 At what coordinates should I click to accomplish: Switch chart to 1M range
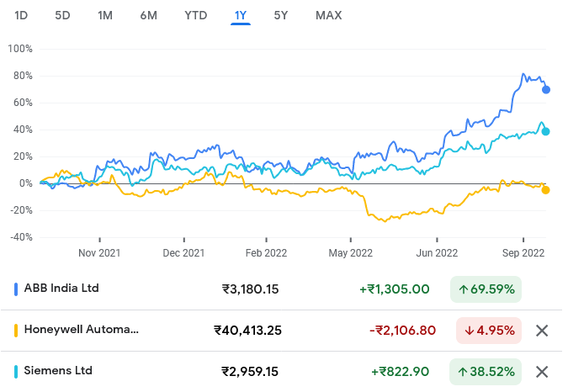tap(105, 15)
